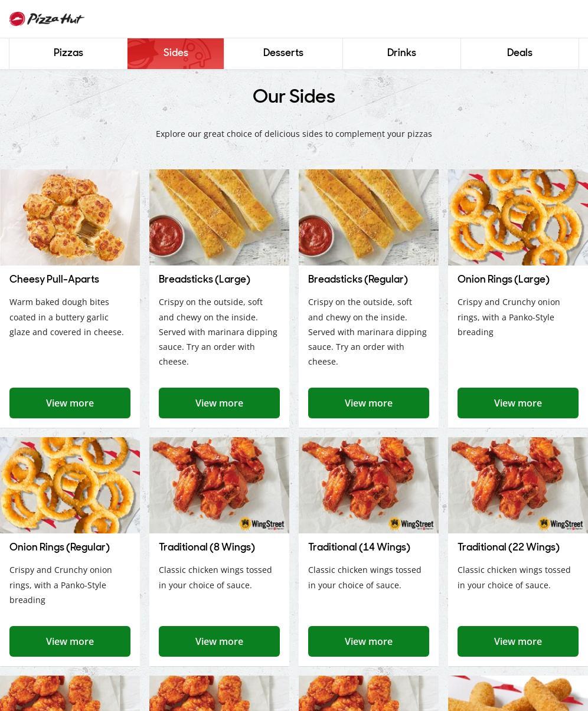This screenshot has height=711, width=588.
Task: Click the Pizza Hut logo
Action: [x=47, y=19]
